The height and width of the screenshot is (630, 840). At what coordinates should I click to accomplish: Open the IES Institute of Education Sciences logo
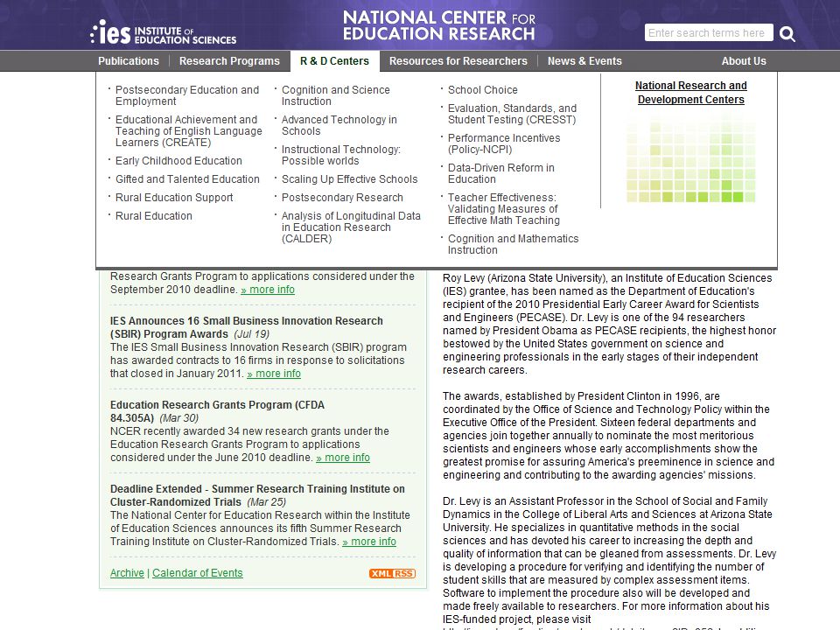[164, 32]
